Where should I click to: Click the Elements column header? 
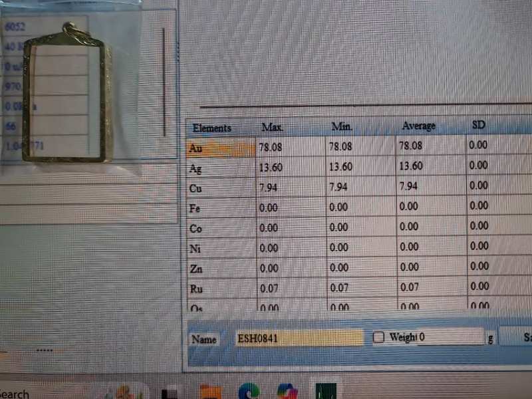[211, 128]
